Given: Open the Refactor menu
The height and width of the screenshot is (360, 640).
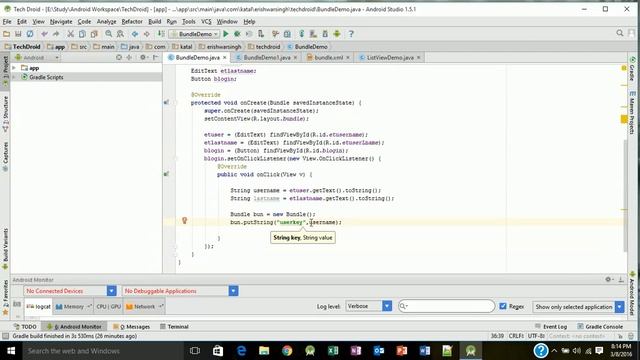Looking at the screenshot, I should [132, 22].
